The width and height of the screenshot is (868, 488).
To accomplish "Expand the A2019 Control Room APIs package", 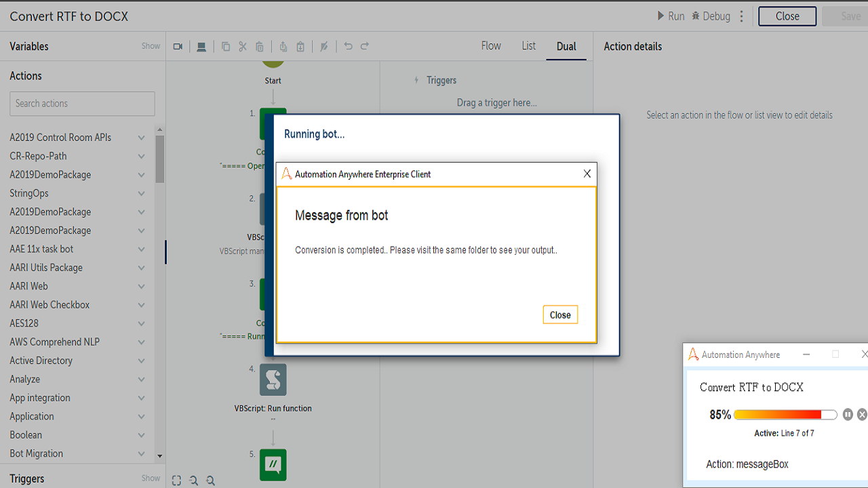I will coord(141,138).
